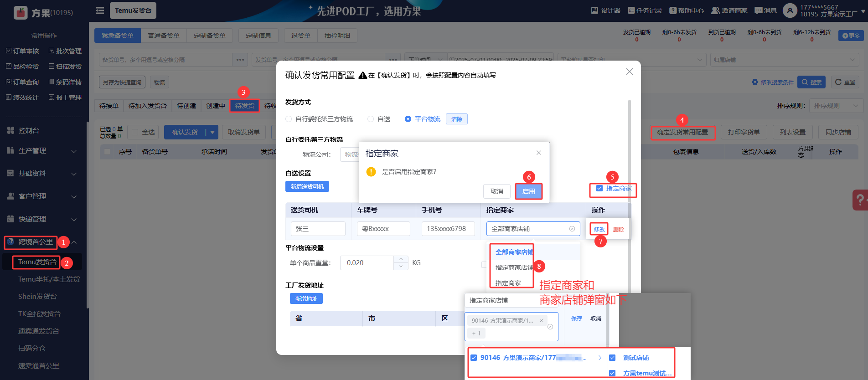The width and height of the screenshot is (868, 380).
Task: Select the 自行委托第三方物流 radio option
Action: pos(289,119)
